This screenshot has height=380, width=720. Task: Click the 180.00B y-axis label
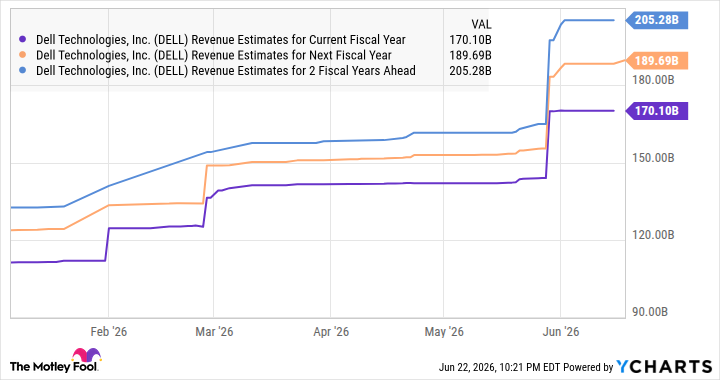(x=653, y=80)
